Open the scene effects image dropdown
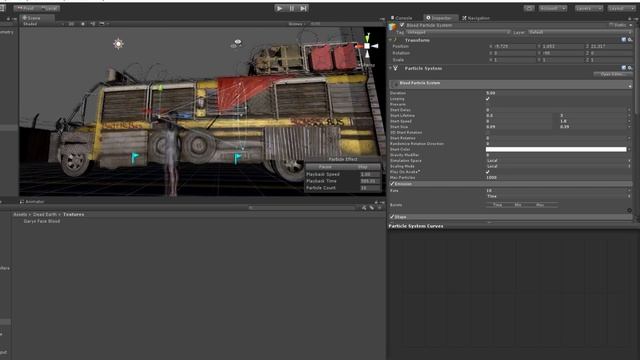 103,24
